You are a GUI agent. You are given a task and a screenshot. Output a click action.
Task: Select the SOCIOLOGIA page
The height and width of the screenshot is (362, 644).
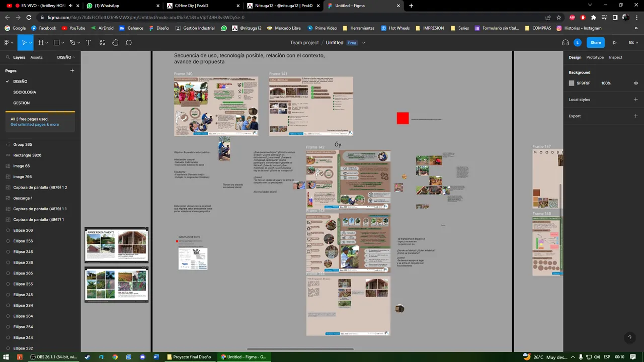25,92
